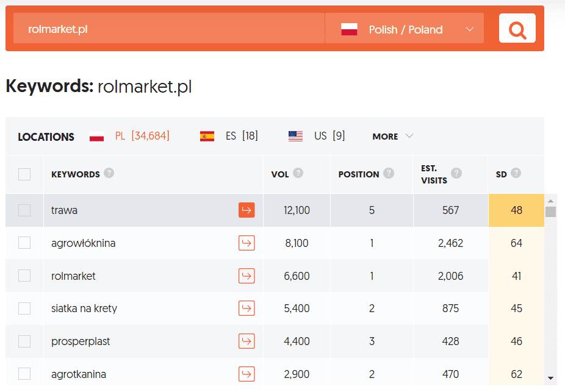The height and width of the screenshot is (392, 565).
Task: Click the arrow icon next to agrowłóknina
Action: [247, 243]
